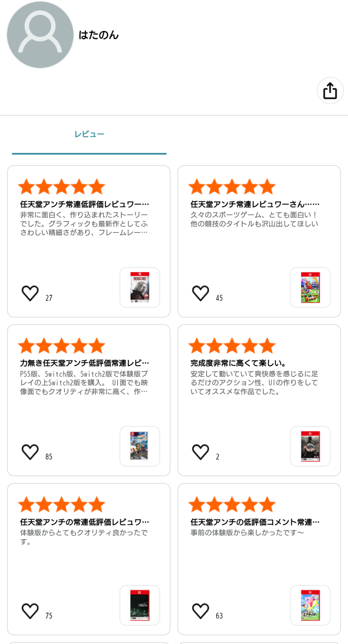Heart the review with 63 likes
This screenshot has width=348, height=644.
tap(201, 611)
